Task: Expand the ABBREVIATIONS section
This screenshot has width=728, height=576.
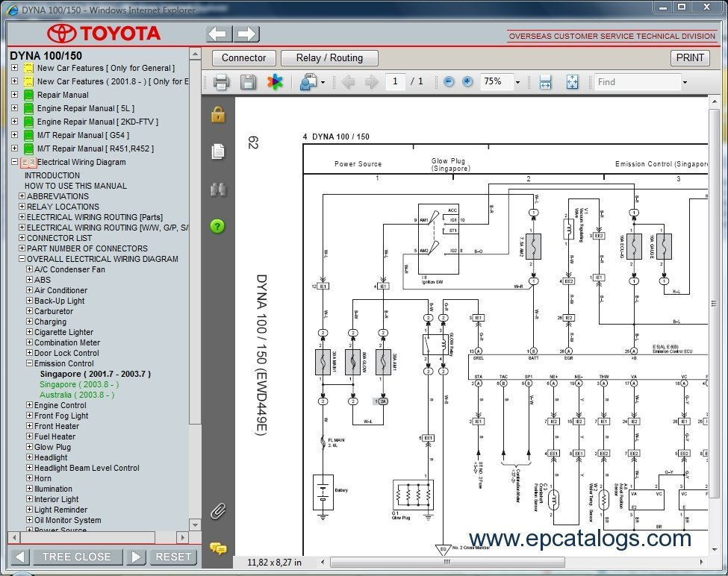Action: click(22, 196)
